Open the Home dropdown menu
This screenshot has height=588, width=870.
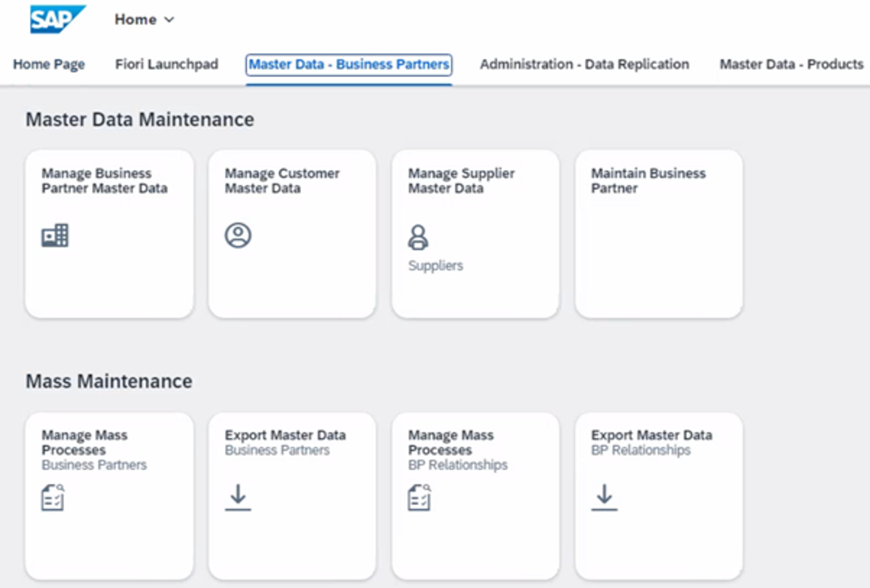click(144, 20)
